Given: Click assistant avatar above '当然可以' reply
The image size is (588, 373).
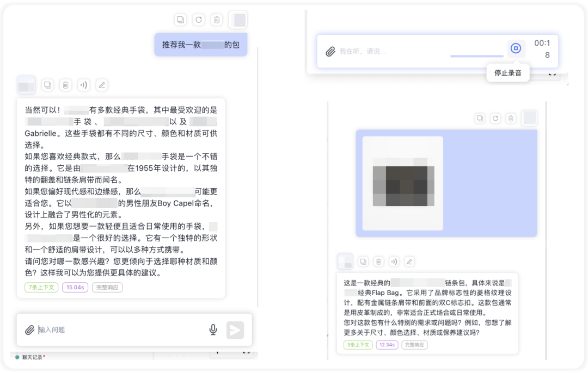Looking at the screenshot, I should pyautogui.click(x=26, y=85).
